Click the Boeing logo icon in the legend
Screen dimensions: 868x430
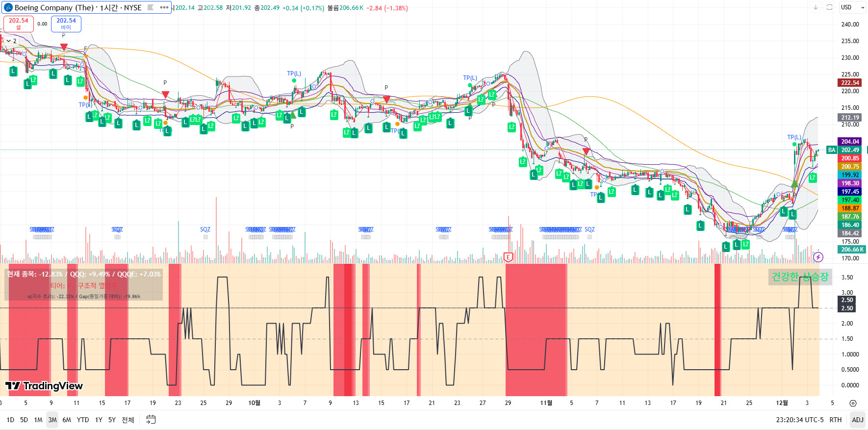tap(8, 7)
